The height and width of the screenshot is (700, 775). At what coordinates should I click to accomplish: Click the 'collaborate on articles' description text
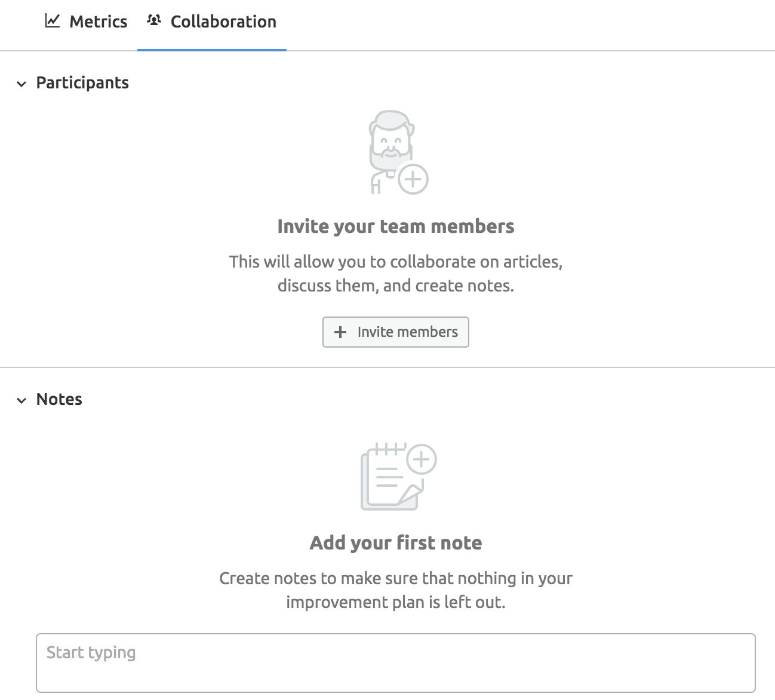tap(396, 274)
